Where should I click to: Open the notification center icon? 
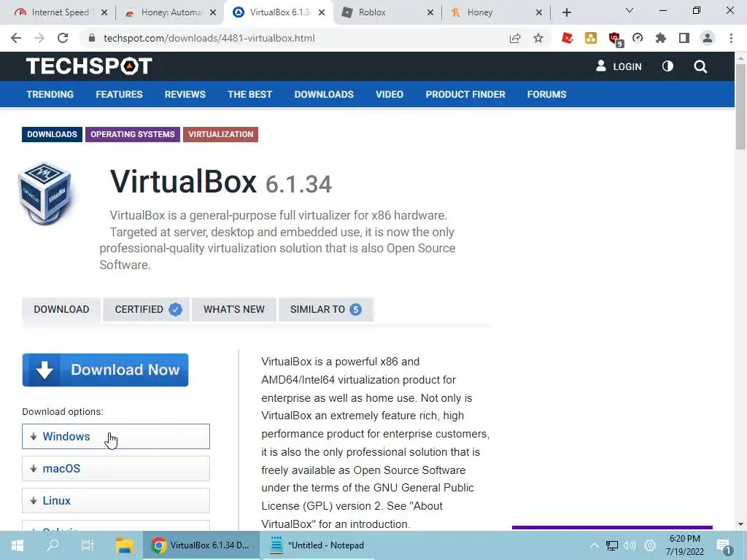(x=724, y=547)
